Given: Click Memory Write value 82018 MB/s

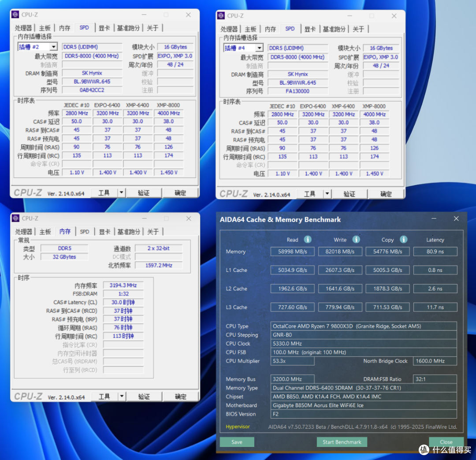Looking at the screenshot, I should [340, 251].
